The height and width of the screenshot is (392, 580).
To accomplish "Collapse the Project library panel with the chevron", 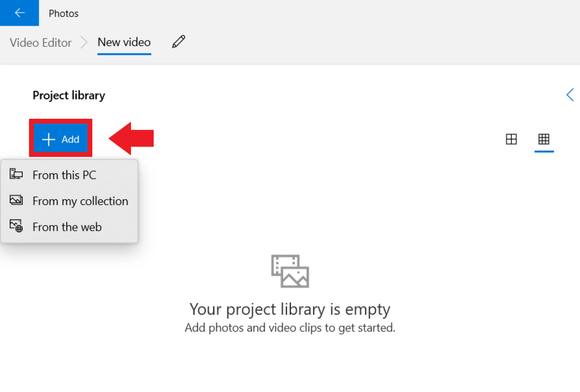I will [570, 95].
